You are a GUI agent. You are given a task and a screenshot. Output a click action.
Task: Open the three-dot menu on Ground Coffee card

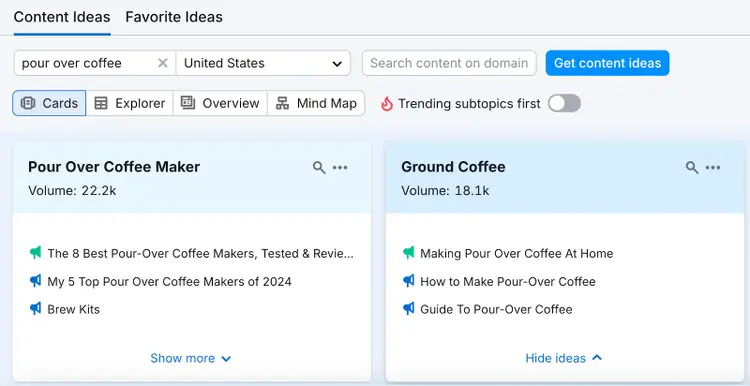[x=713, y=167]
